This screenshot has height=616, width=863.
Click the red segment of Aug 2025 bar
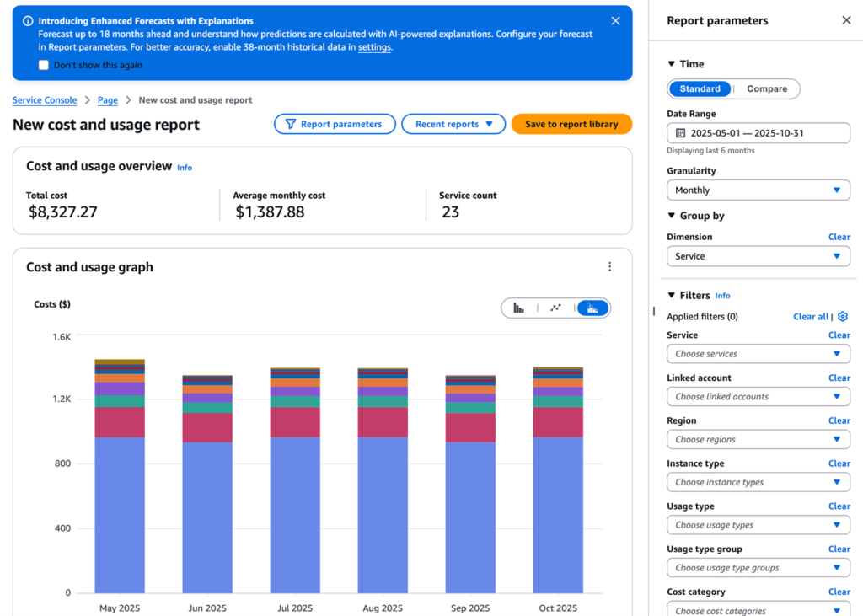click(383, 422)
